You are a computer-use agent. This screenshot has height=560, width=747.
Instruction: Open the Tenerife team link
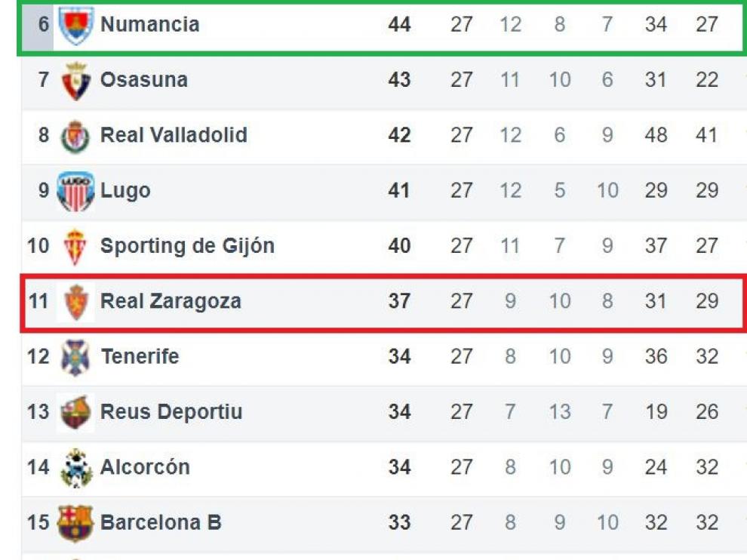tap(140, 356)
